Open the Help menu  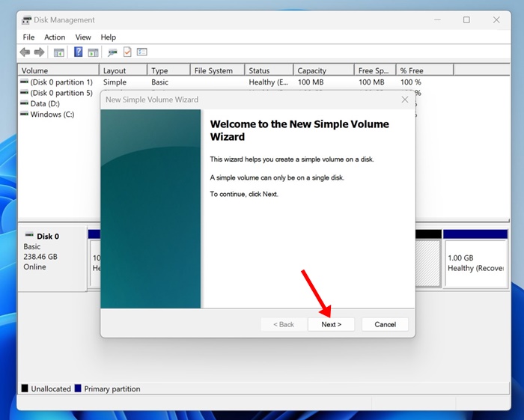109,37
